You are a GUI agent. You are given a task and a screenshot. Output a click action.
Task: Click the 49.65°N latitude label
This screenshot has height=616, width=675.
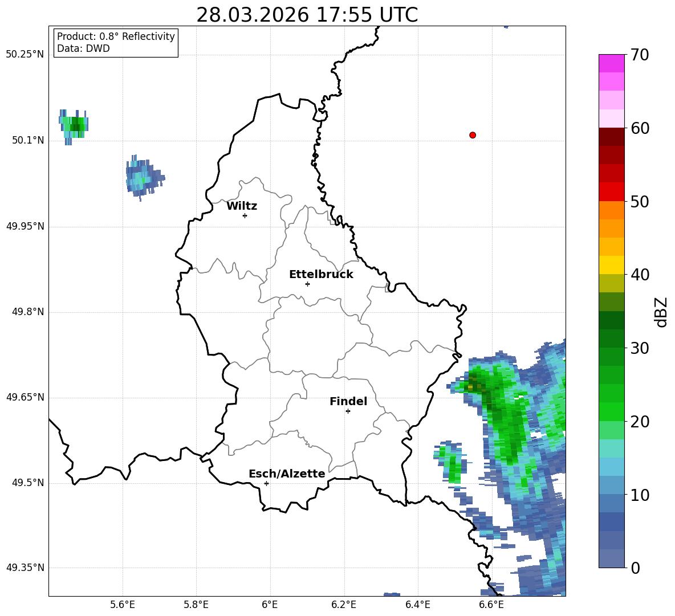25,397
